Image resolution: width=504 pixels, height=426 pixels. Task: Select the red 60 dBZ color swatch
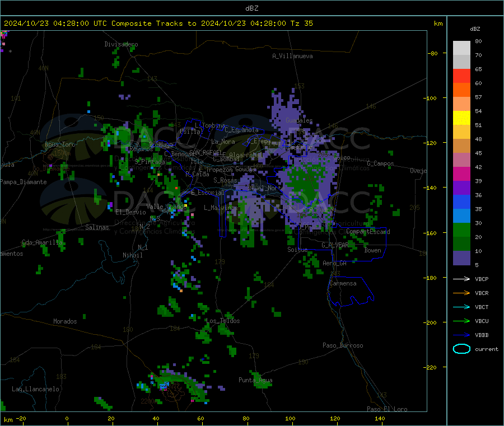[461, 76]
